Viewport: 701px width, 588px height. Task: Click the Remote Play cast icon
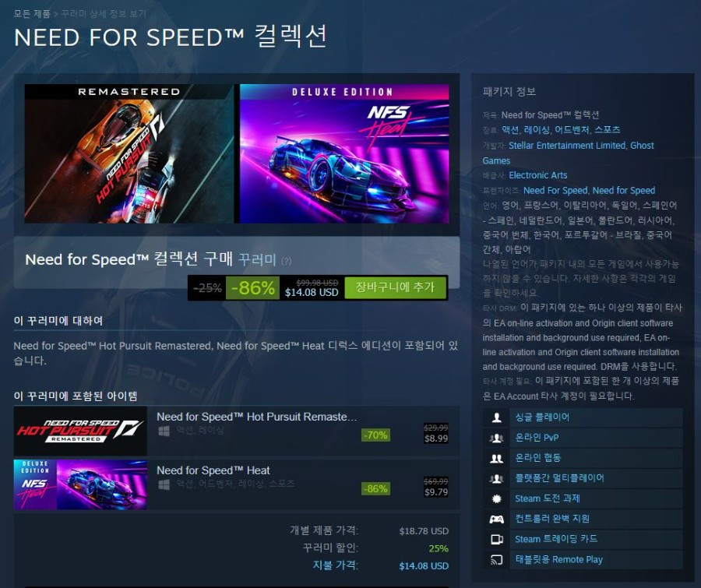pyautogui.click(x=496, y=560)
